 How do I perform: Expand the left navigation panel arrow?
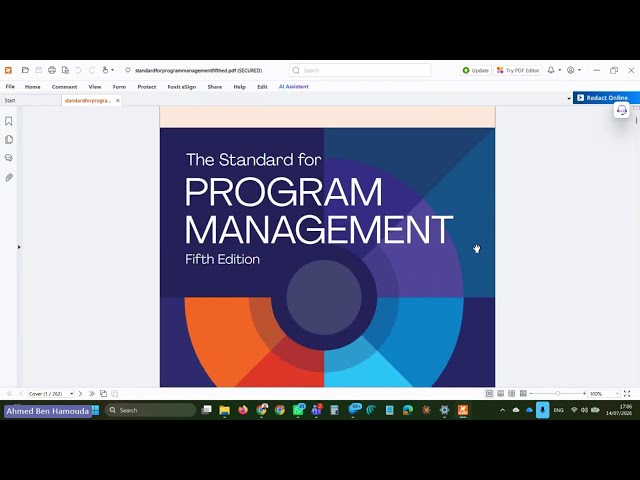pos(19,247)
